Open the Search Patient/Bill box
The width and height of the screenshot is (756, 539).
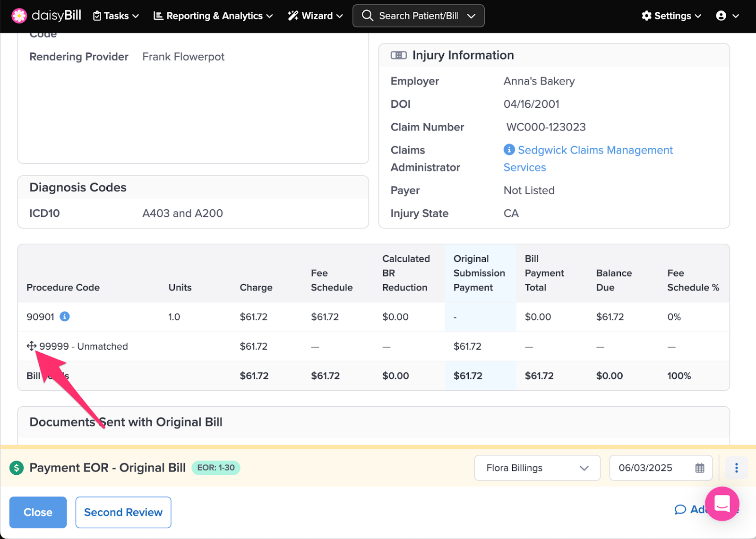click(418, 16)
